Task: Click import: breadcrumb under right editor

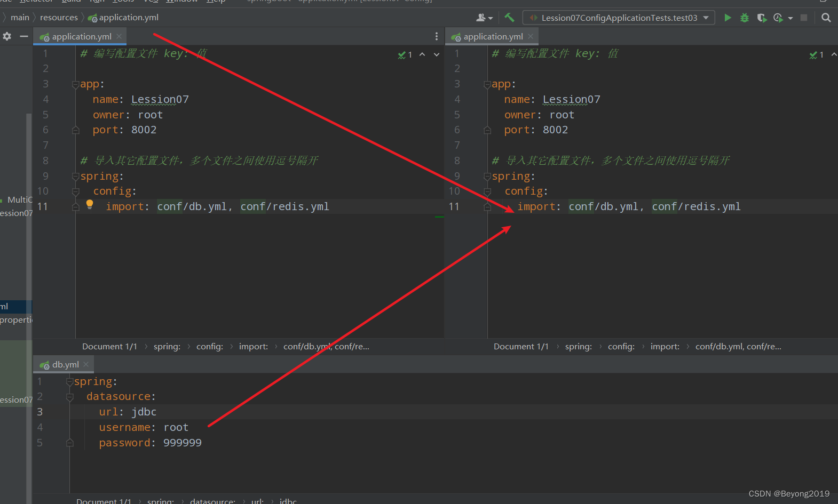Action: pyautogui.click(x=665, y=347)
